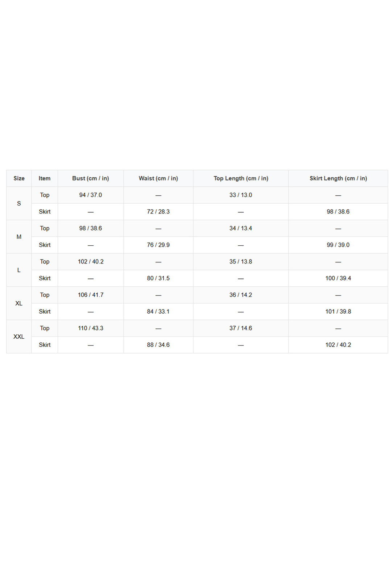Select the Waist (cm / in) header
Screen dimensions: 392x588
point(158,178)
